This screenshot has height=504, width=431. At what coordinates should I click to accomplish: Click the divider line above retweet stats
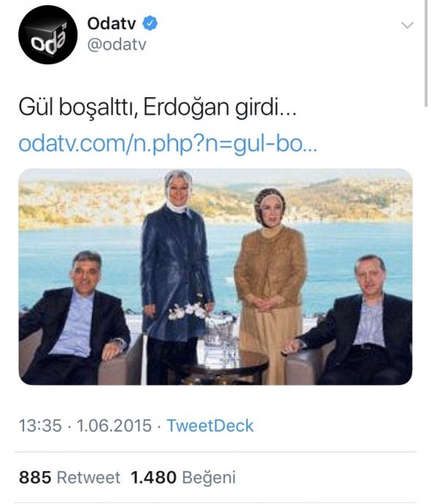point(215,452)
